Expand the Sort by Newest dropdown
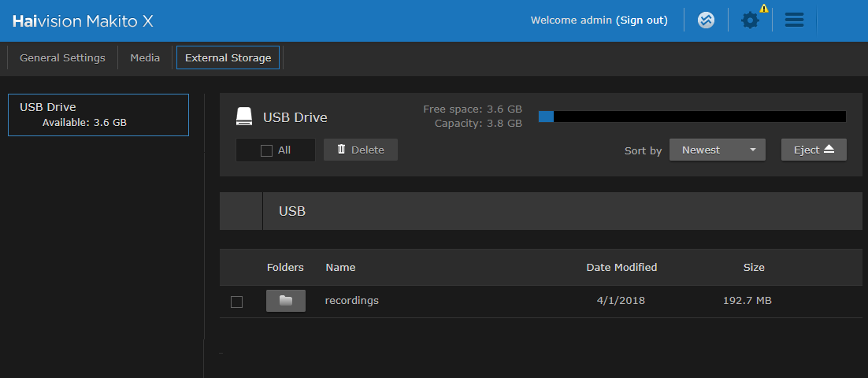 coord(717,150)
